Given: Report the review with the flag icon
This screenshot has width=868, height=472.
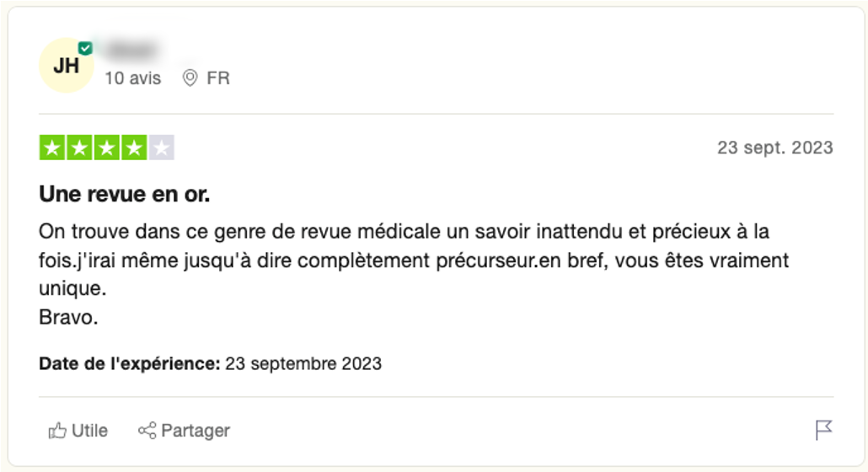Looking at the screenshot, I should pyautogui.click(x=823, y=431).
